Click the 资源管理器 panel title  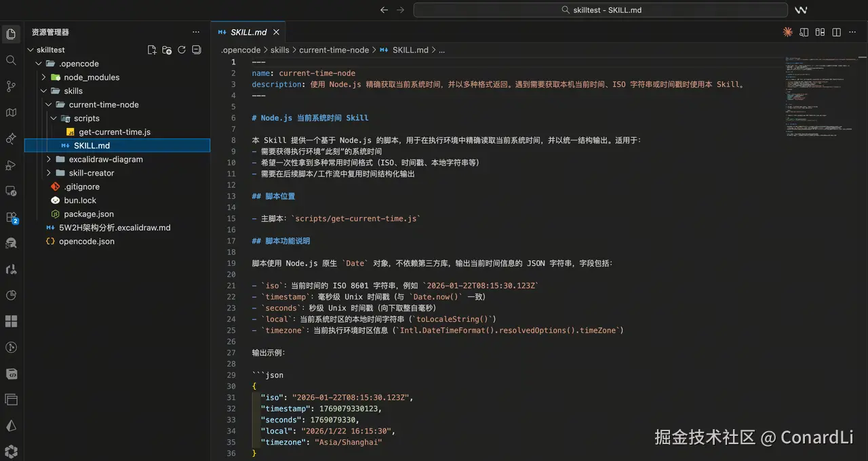pyautogui.click(x=50, y=32)
